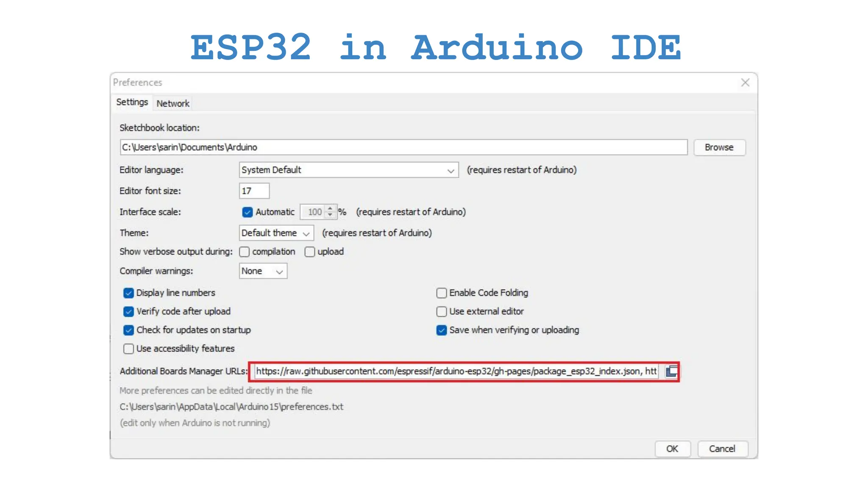Enable verbose output during compilation

click(245, 252)
